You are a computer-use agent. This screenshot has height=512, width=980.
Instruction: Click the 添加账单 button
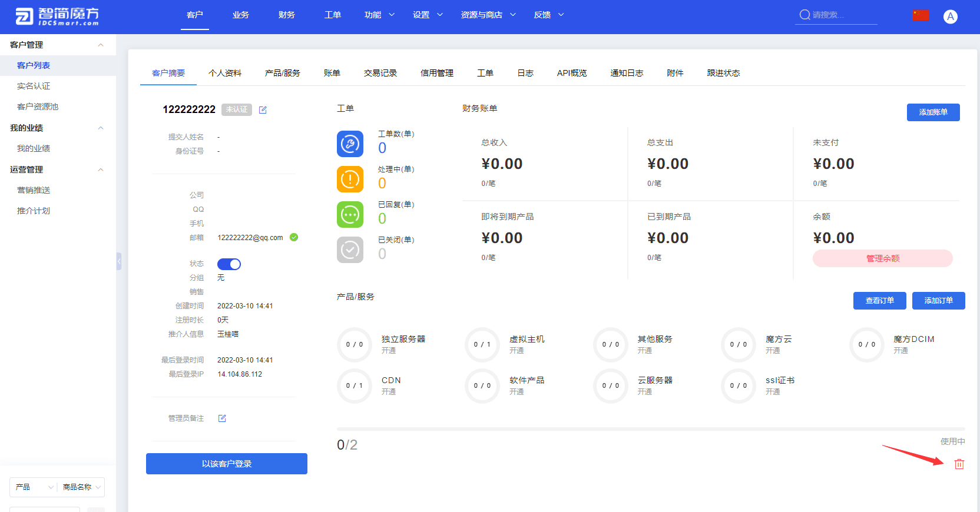click(x=933, y=112)
